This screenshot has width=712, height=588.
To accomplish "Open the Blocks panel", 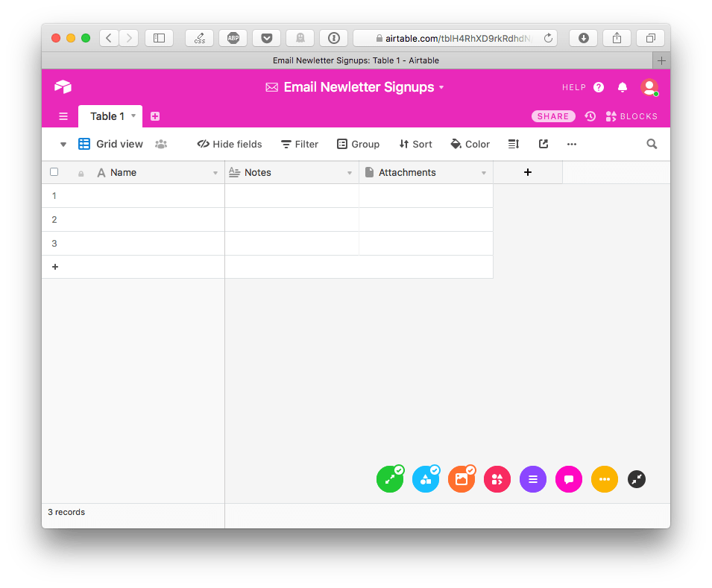I will 631,116.
